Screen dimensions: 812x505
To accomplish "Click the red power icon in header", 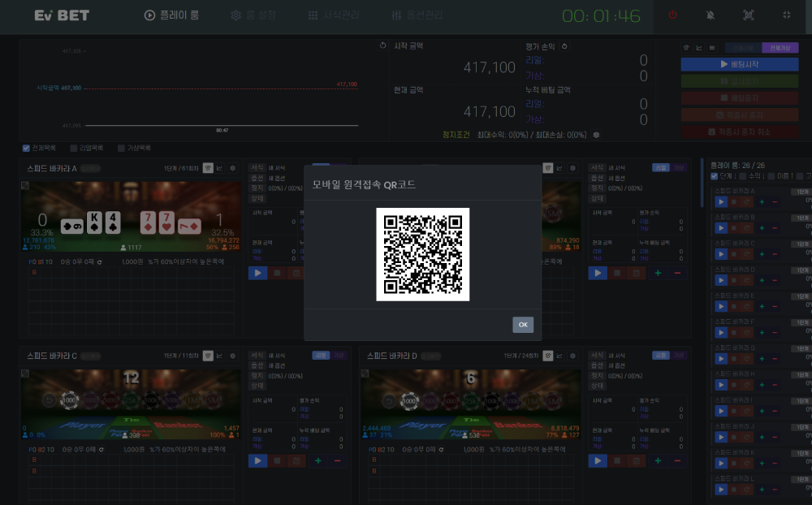I will coord(672,15).
